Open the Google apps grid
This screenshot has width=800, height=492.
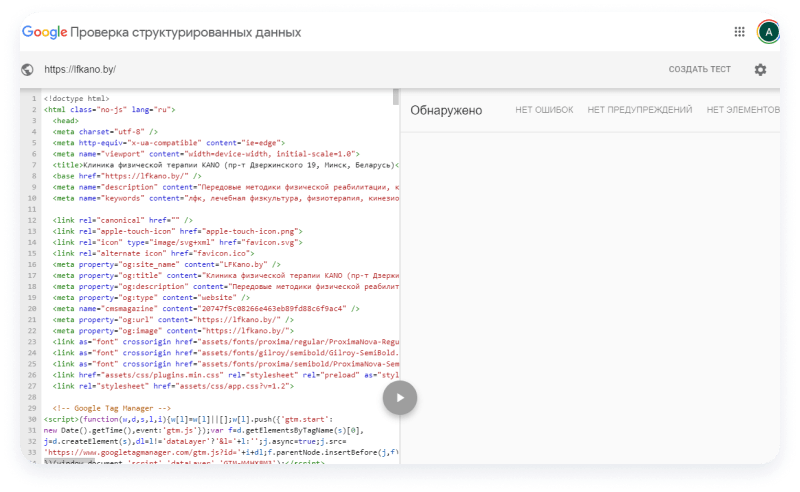tap(739, 32)
